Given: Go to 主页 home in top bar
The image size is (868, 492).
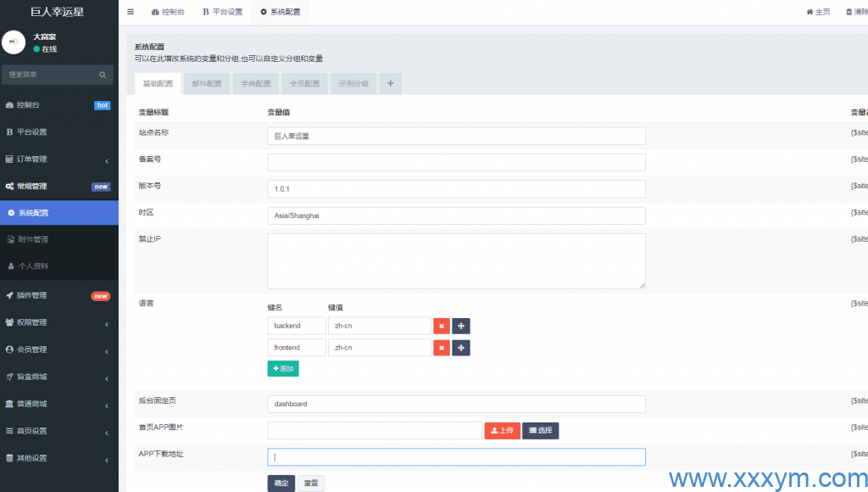Looking at the screenshot, I should (818, 12).
